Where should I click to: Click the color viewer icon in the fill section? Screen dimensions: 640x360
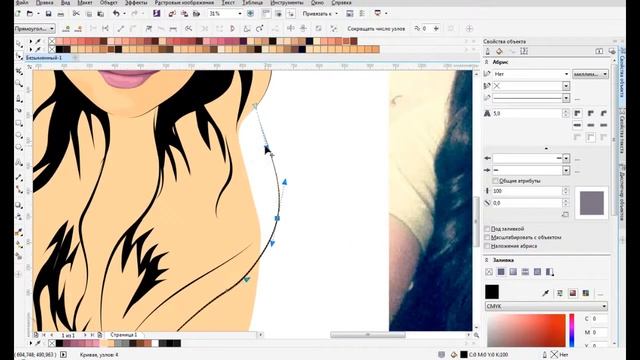573,293
